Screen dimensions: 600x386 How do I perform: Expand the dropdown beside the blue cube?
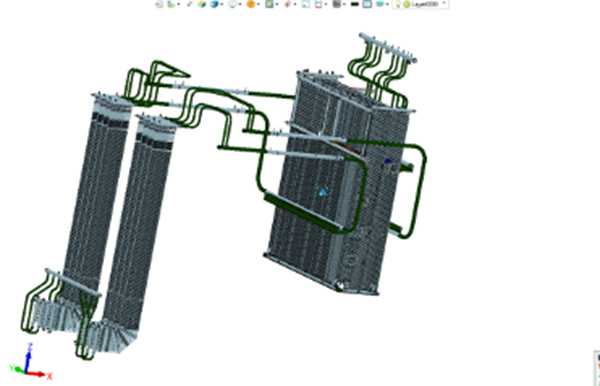tap(222, 4)
